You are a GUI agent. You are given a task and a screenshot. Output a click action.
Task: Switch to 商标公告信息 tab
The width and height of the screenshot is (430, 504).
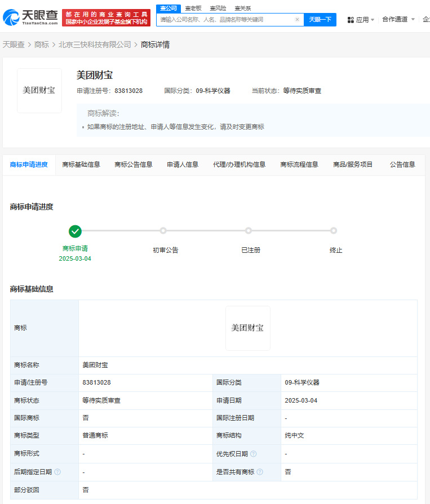click(x=134, y=164)
